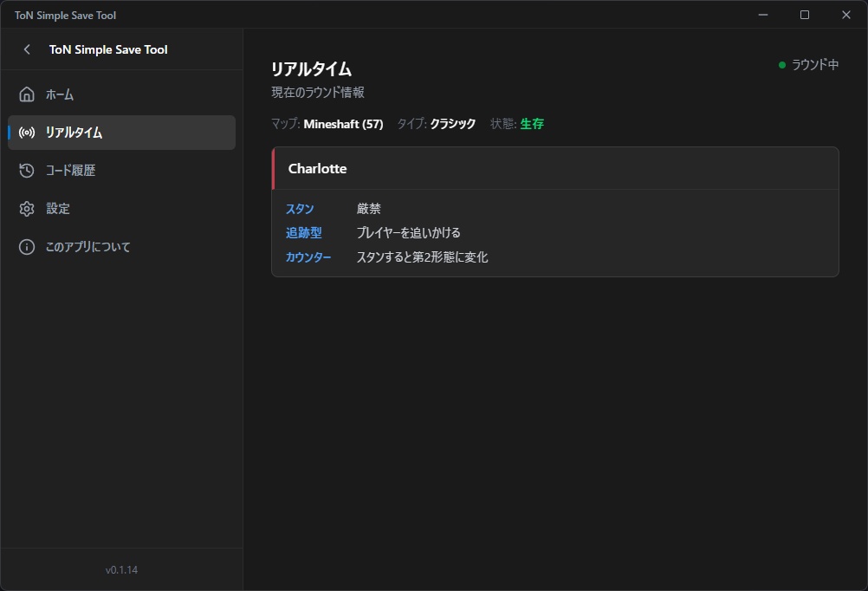Click the カウンター tag label

click(308, 257)
